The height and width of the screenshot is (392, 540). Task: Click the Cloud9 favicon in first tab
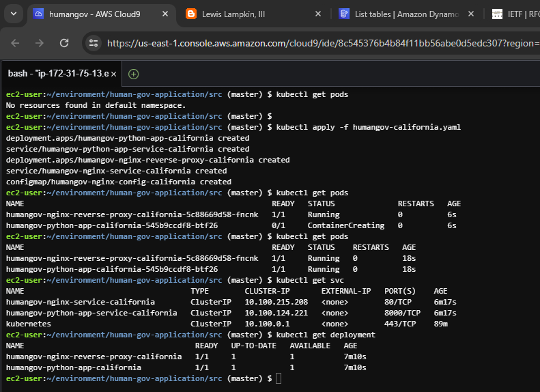pos(38,14)
